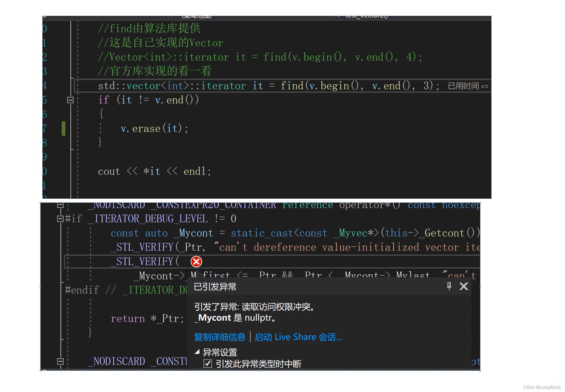Image resolution: width=565 pixels, height=392 pixels.
Task: Click the //find由算法库提供 comment
Action: coord(149,28)
